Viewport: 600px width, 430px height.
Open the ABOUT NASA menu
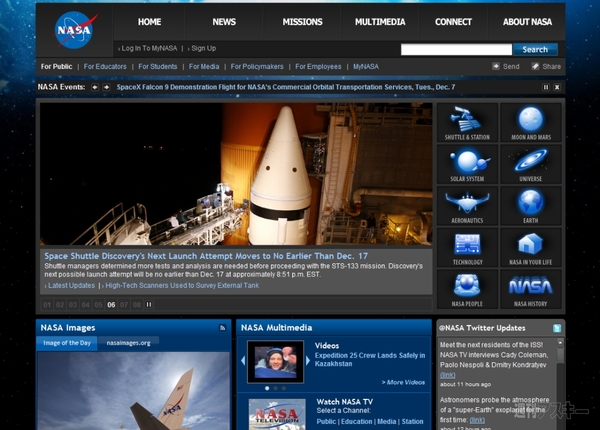click(527, 22)
